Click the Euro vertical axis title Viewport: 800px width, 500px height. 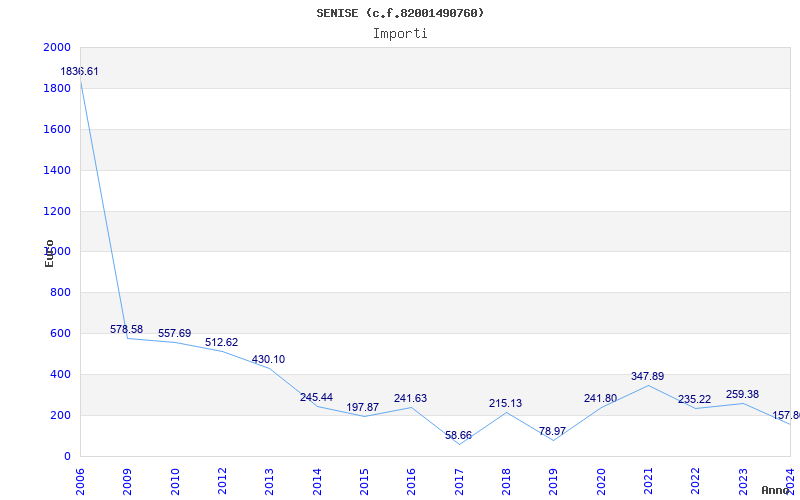coord(49,253)
